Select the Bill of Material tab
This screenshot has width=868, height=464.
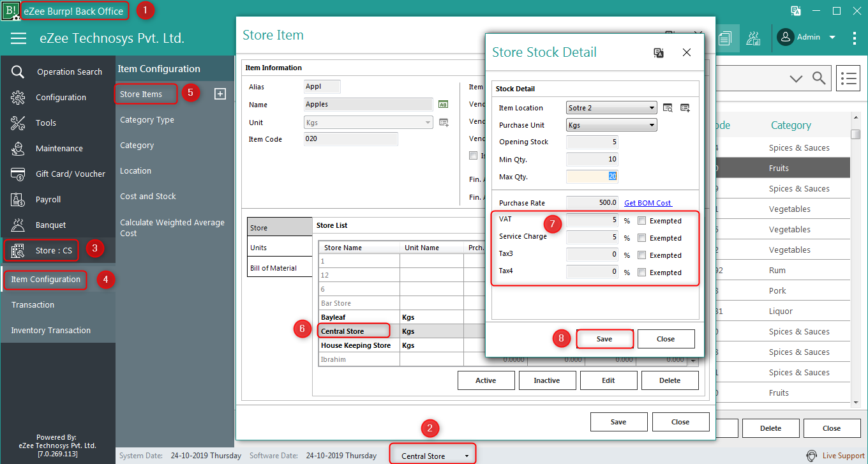280,268
